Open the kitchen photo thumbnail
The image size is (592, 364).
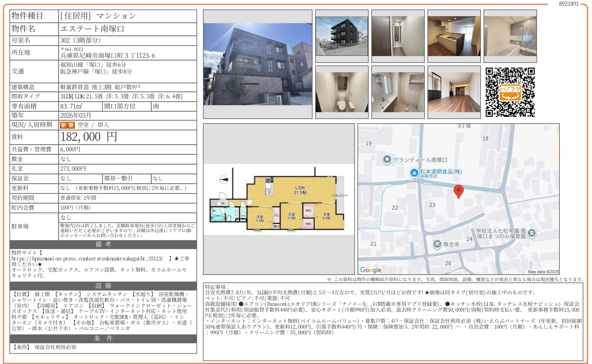(454, 36)
